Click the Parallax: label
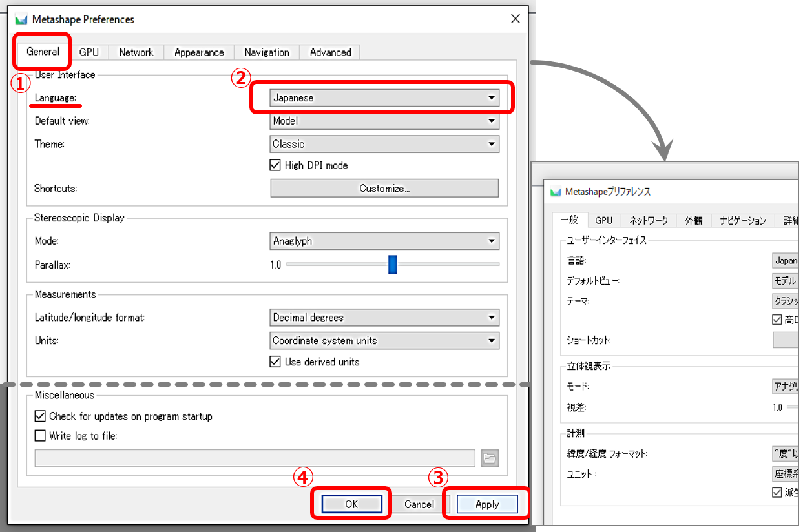Screen dimensions: 803x532 click(52, 265)
